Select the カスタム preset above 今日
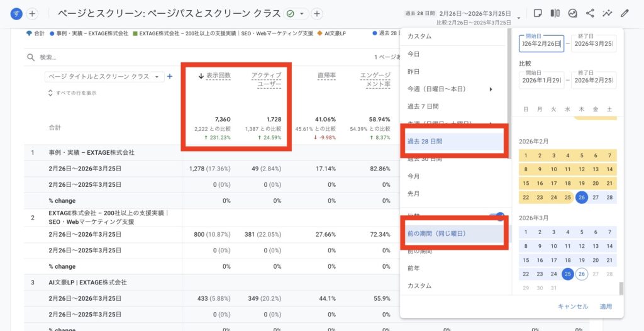The height and width of the screenshot is (331, 644). pyautogui.click(x=419, y=36)
